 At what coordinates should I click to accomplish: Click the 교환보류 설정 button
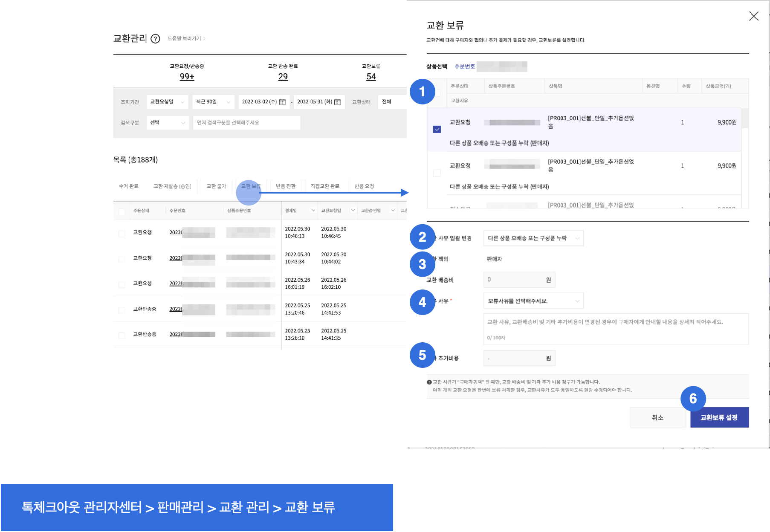click(719, 418)
